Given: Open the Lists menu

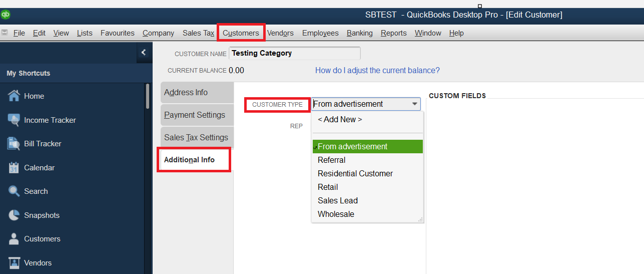Looking at the screenshot, I should [85, 33].
